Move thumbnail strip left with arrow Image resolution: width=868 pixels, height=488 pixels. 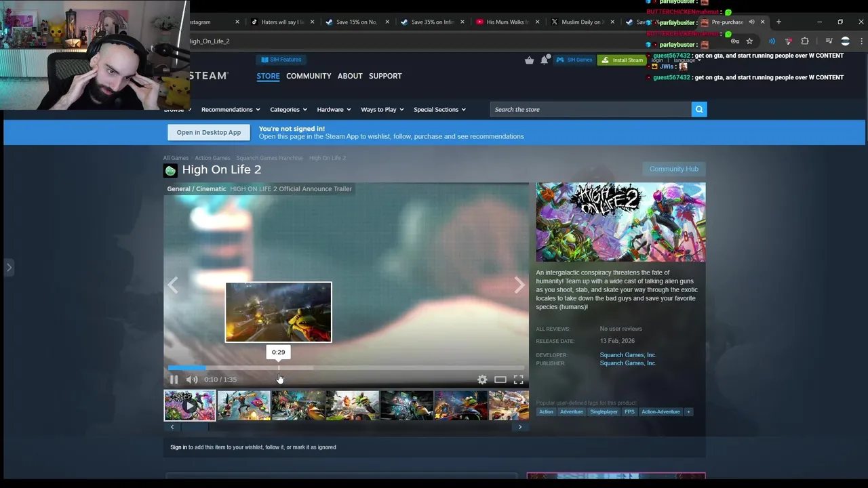(172, 427)
